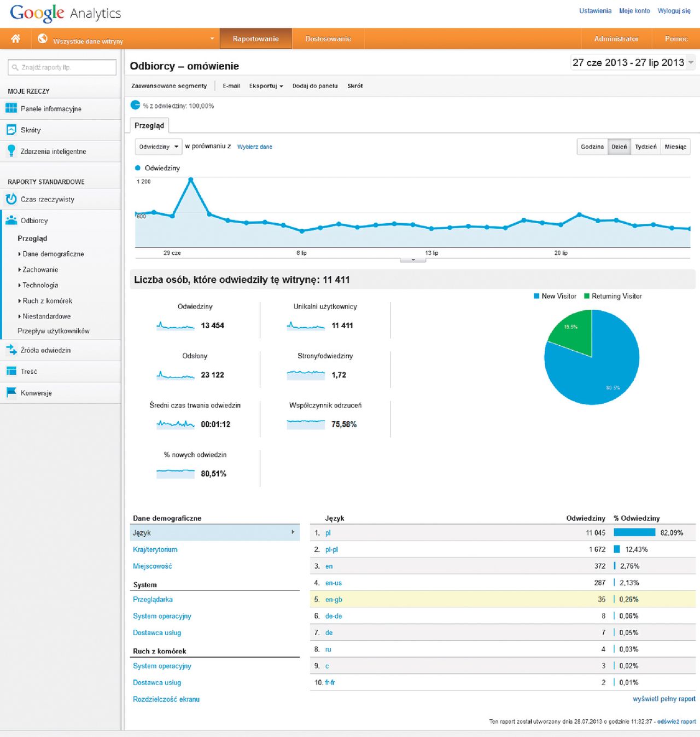Open Przepływ użytkowników in sidebar
The image size is (700, 737).
click(54, 331)
